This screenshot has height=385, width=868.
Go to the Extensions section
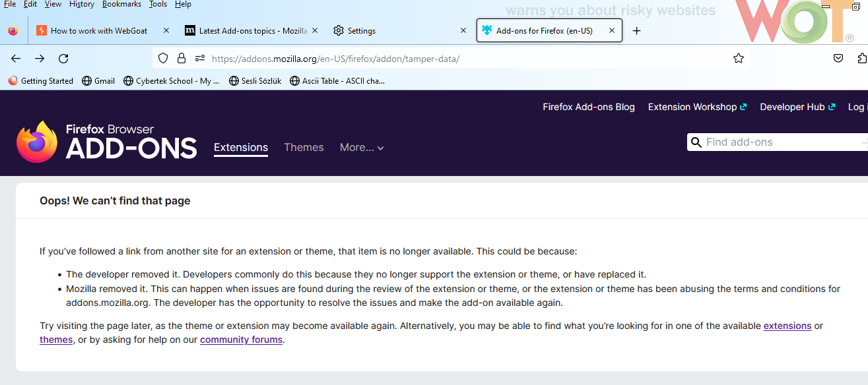click(x=241, y=148)
